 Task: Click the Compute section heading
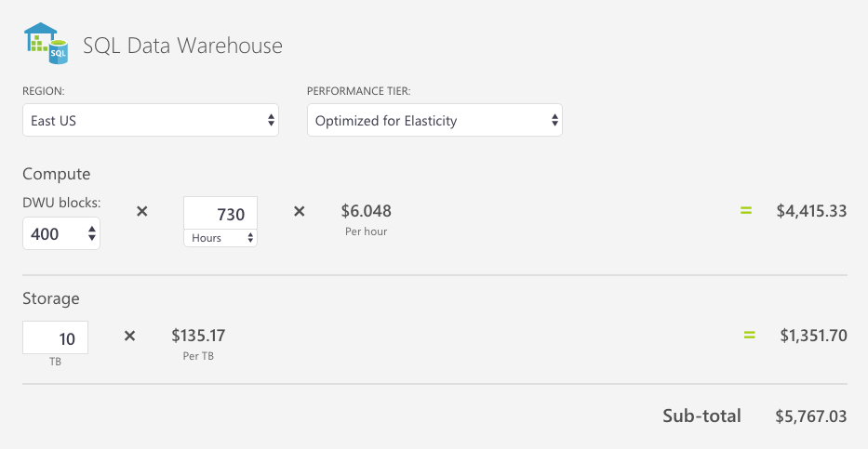pyautogui.click(x=57, y=174)
